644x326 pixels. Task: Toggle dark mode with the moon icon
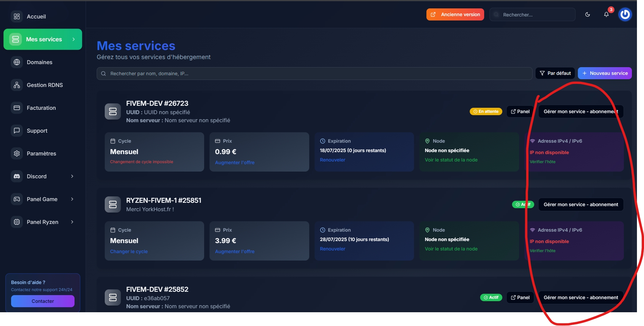point(587,14)
